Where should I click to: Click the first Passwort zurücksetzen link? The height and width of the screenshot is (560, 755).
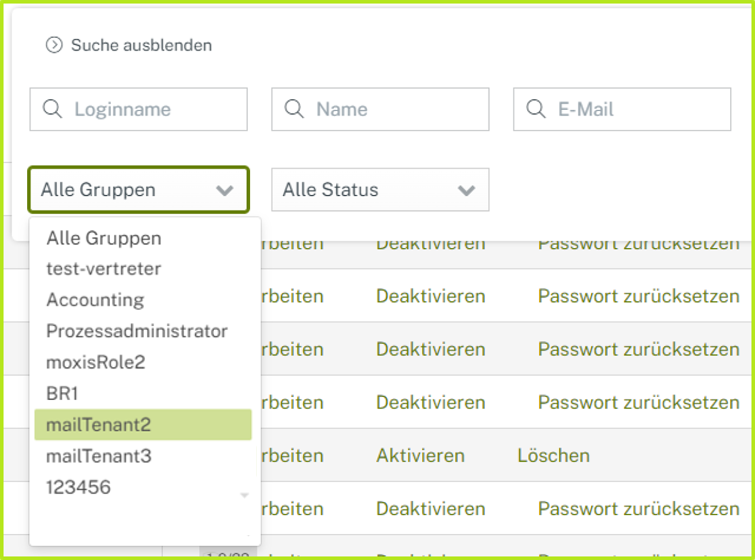pos(639,243)
